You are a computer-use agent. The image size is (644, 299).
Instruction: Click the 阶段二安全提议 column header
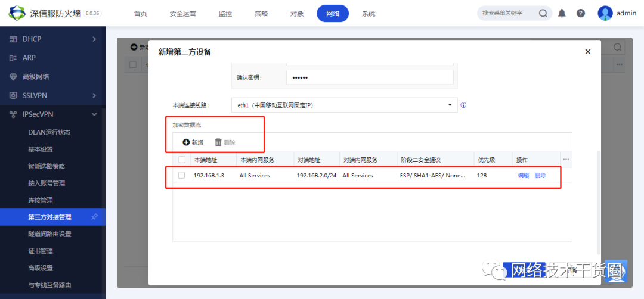coord(420,160)
